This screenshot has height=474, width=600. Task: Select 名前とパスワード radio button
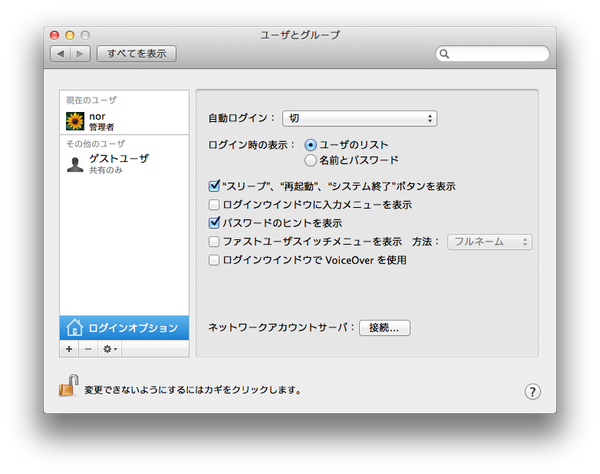310,160
